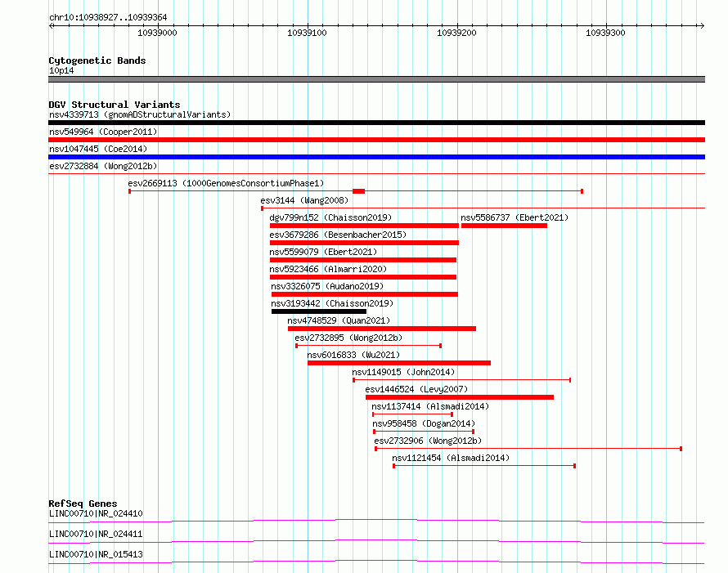
Task: Select the esv1446524 (Levy2007) red bar
Action: (460, 397)
